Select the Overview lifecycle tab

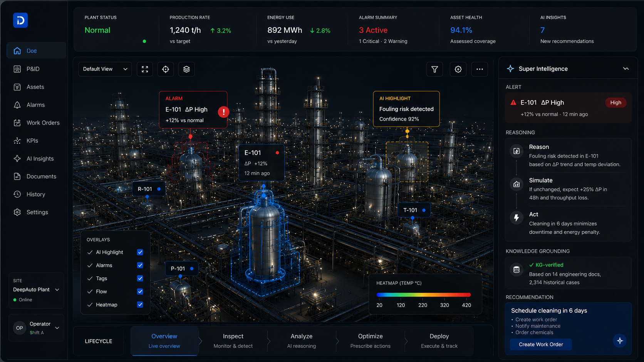point(164,341)
